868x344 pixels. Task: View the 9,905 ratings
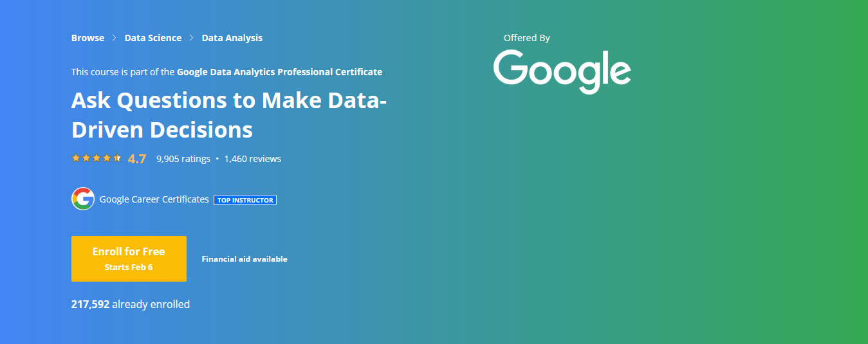pyautogui.click(x=183, y=159)
